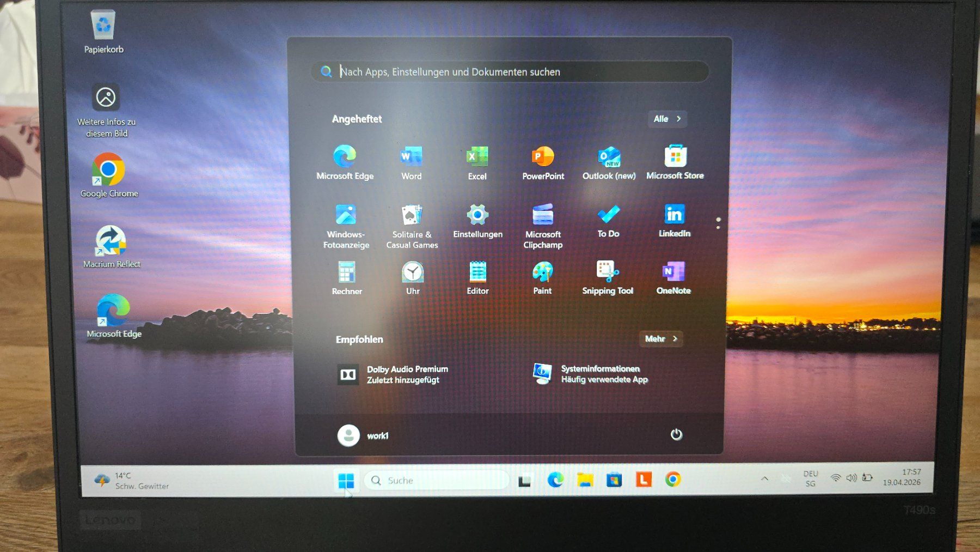The image size is (980, 552).
Task: Open the To Do app
Action: click(x=608, y=221)
